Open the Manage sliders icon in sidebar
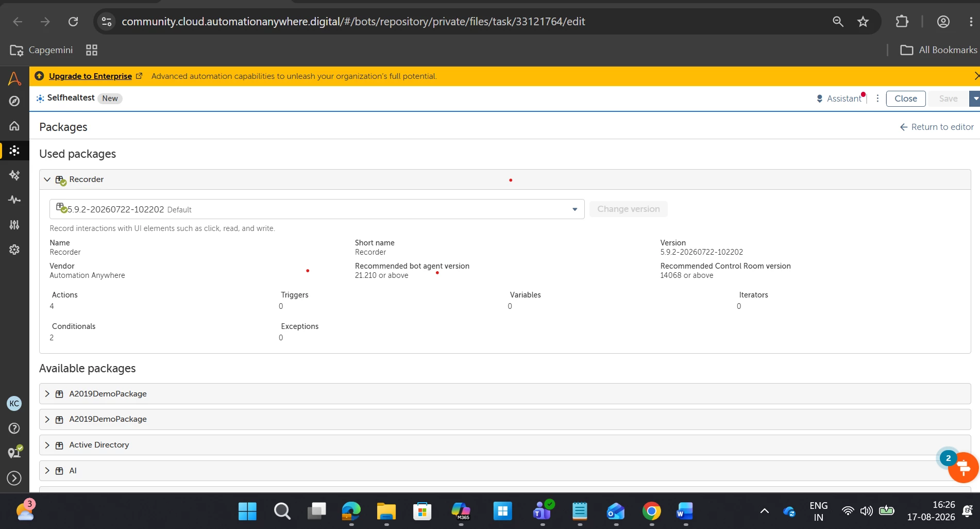 pos(14,224)
